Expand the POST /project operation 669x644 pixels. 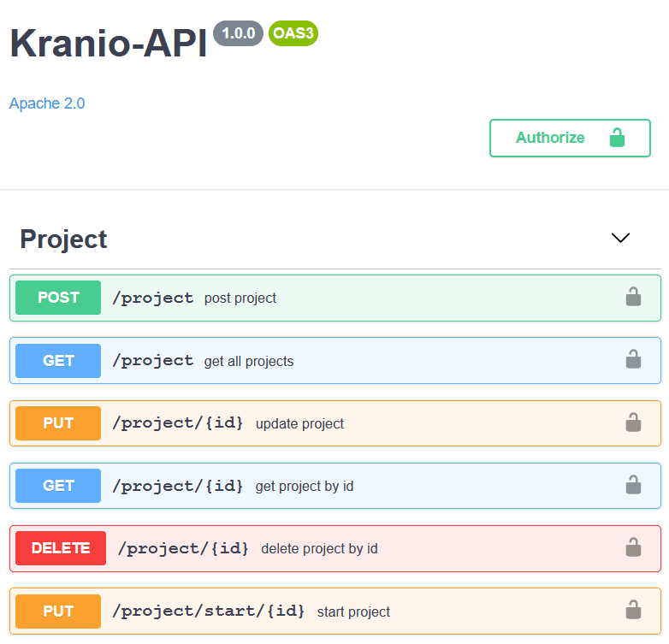tap(385, 298)
